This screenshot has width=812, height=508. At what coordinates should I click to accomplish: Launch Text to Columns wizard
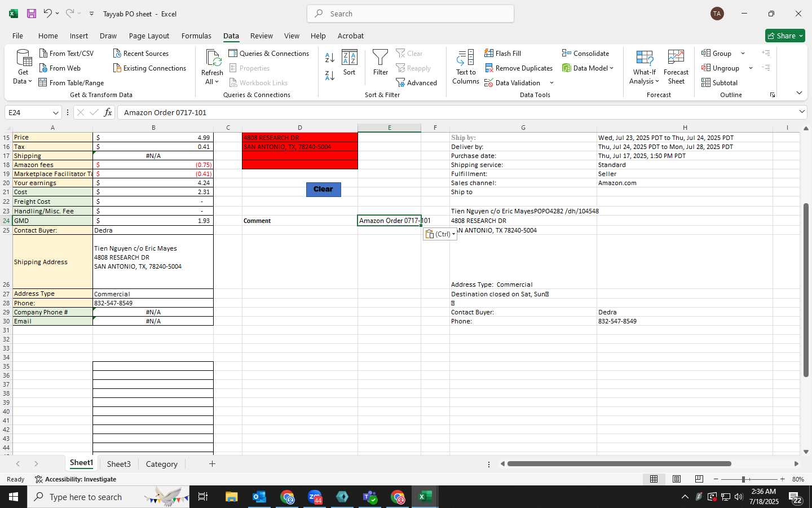(466, 67)
